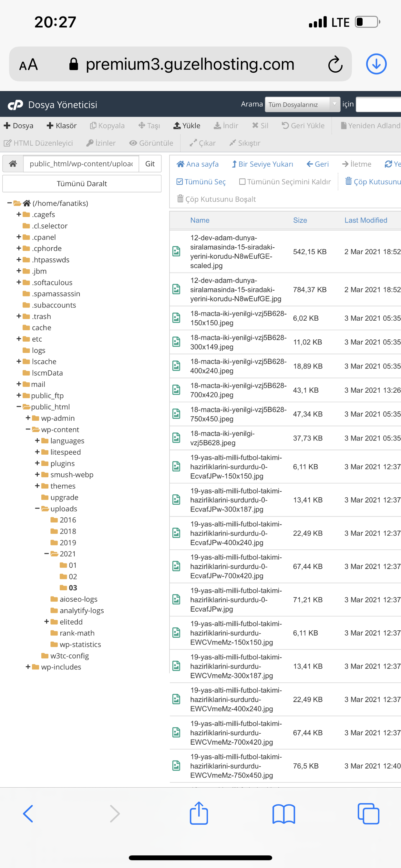401x868 pixels.
Task: Click Bir Seviye Yukarı link
Action: click(x=262, y=164)
